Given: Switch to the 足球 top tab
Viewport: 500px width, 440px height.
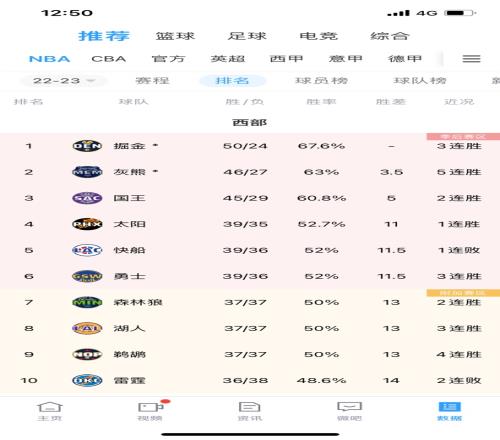Looking at the screenshot, I should 247,36.
